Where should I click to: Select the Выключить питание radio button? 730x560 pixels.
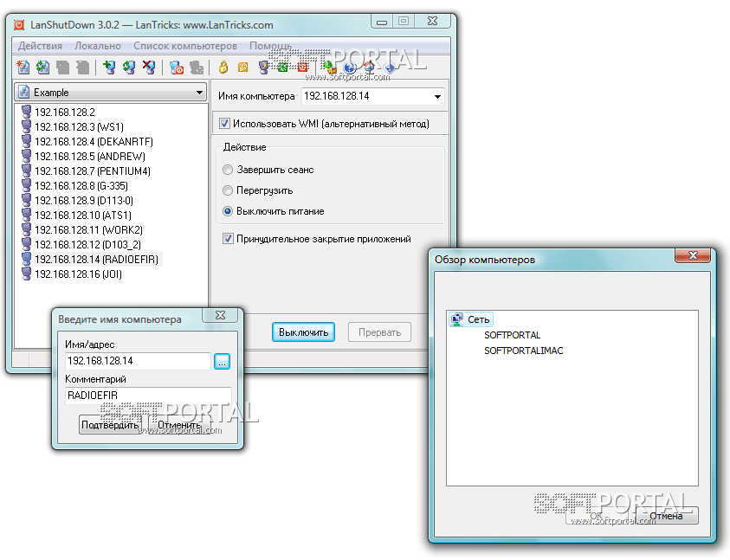coord(228,211)
